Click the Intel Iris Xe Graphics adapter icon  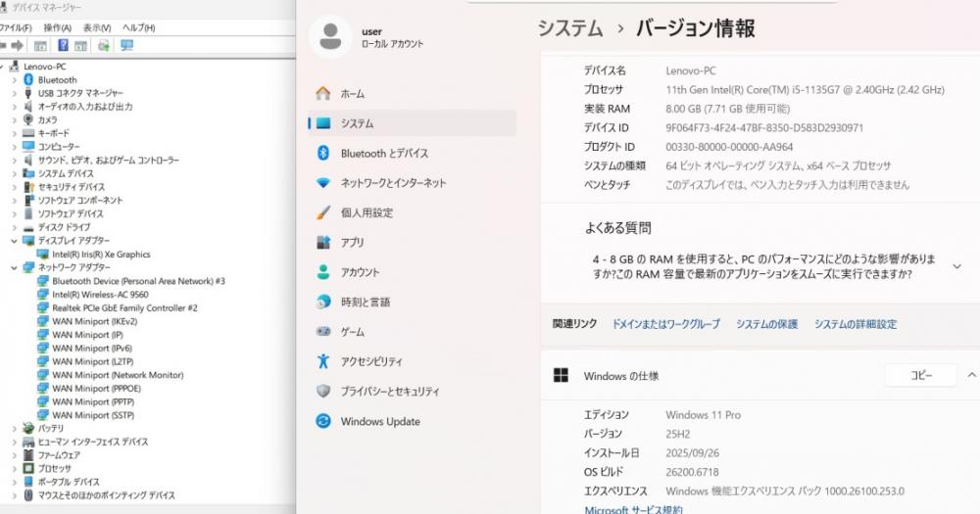click(x=42, y=255)
